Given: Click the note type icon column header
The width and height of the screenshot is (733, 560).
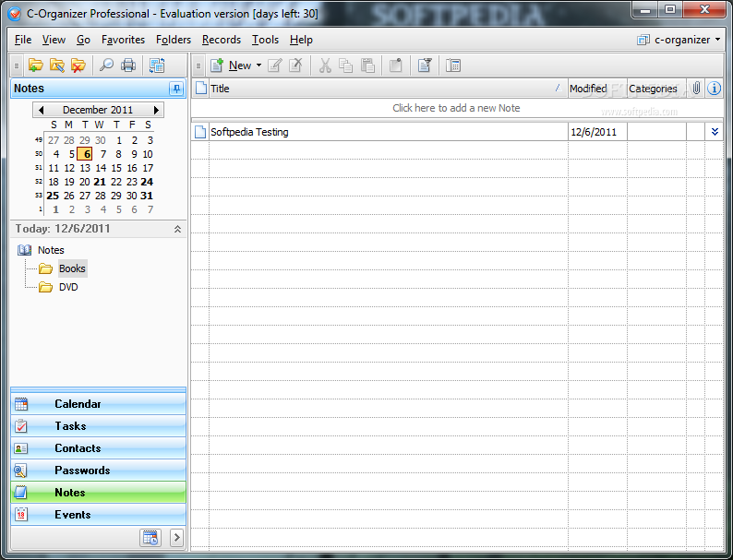Looking at the screenshot, I should pos(200,89).
